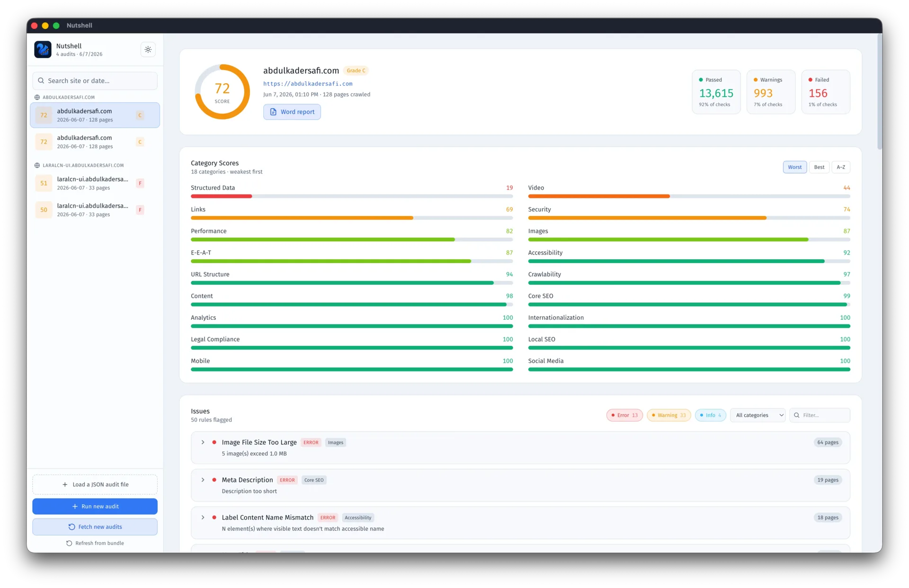Click score 50 badge in the audit list
The image size is (909, 588).
[x=44, y=210]
